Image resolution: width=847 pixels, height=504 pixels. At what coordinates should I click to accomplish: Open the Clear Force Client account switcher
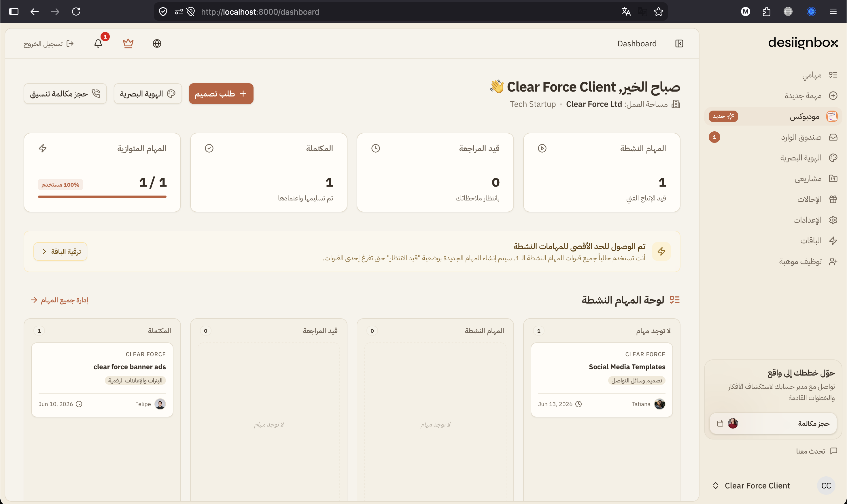click(773, 486)
